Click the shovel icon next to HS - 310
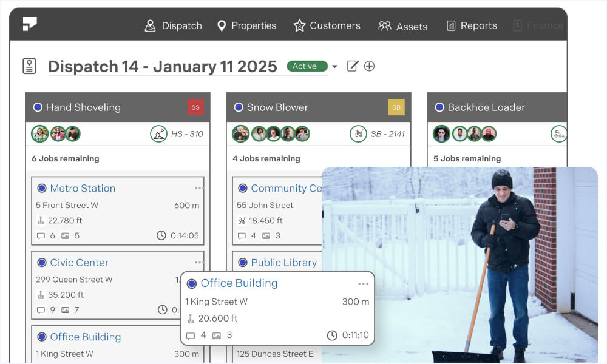The width and height of the screenshot is (607, 364). (159, 133)
